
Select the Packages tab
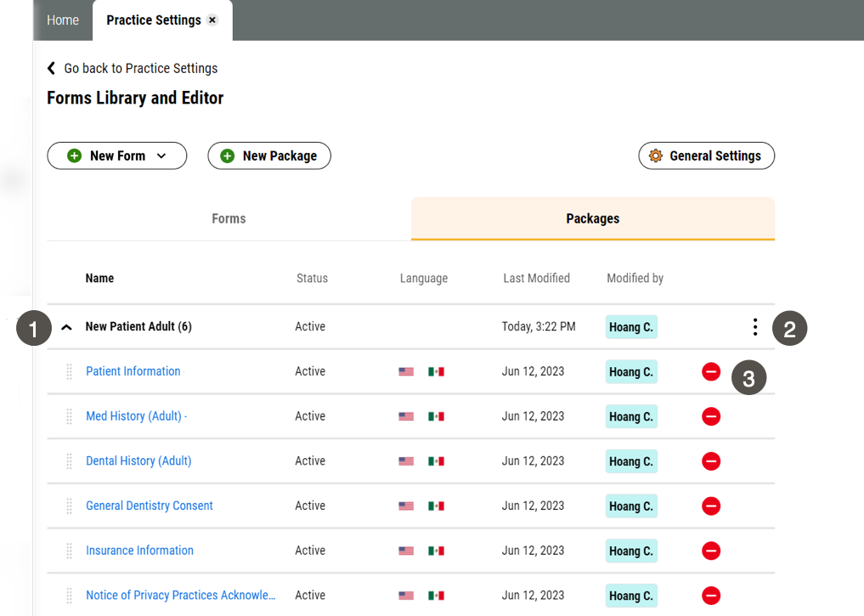pos(593,218)
